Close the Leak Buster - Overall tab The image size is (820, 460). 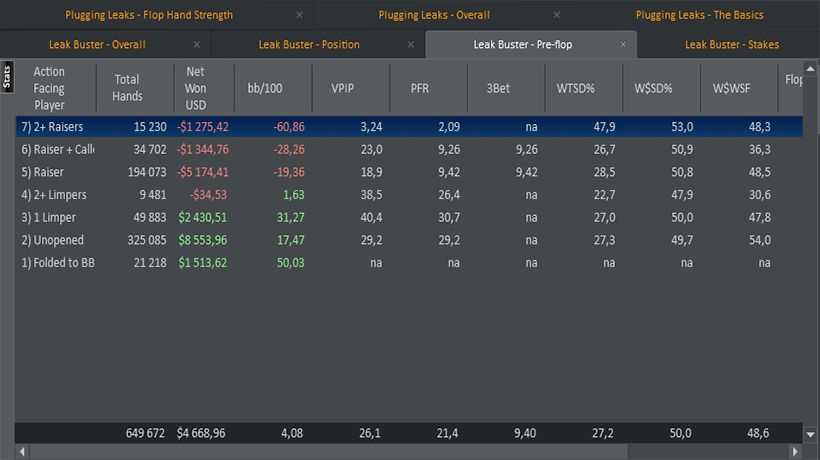tap(197, 44)
